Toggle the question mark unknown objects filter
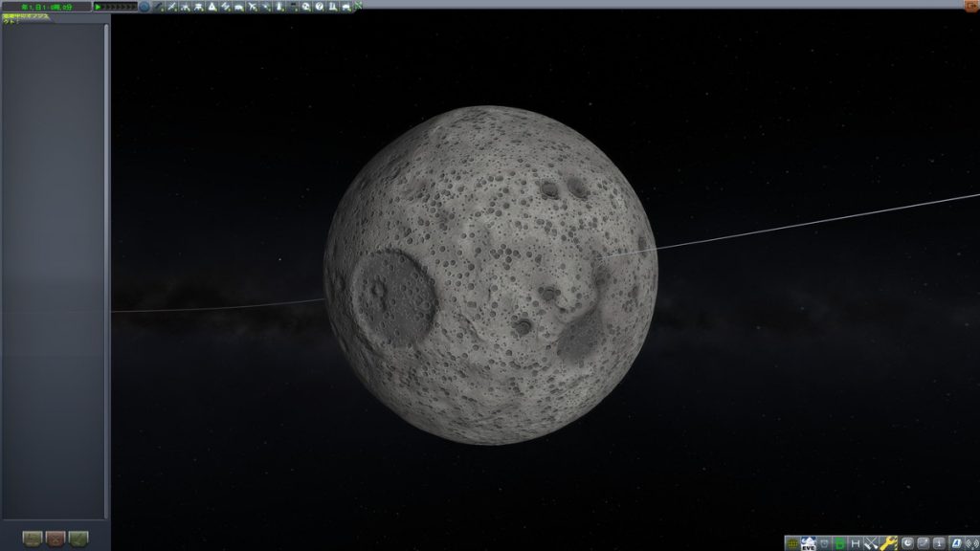Screen dimensions: 980x551 [x=320, y=7]
